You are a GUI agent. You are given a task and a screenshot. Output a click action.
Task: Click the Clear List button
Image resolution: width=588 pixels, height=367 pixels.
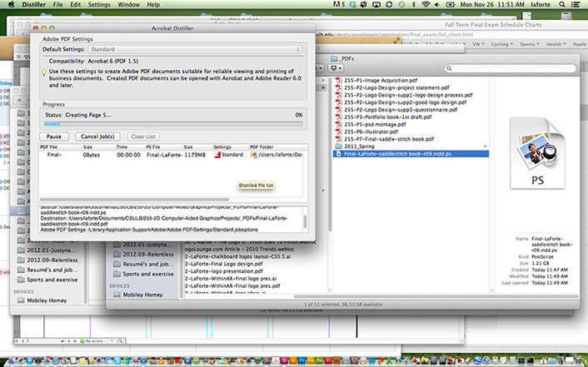143,136
